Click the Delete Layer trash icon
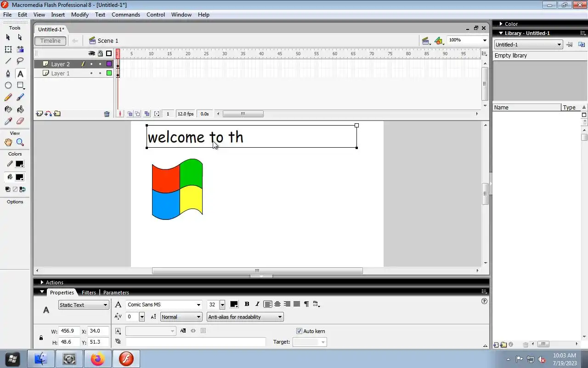588x368 pixels. [107, 114]
